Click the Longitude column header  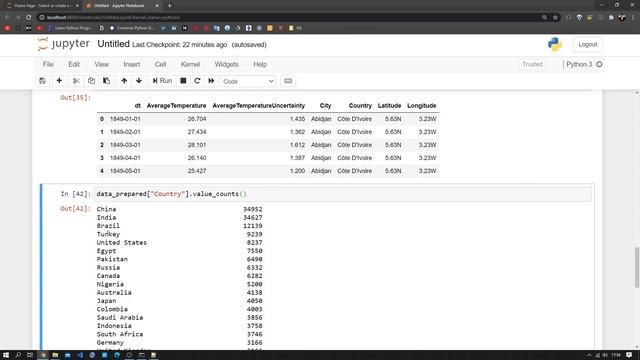pyautogui.click(x=422, y=106)
